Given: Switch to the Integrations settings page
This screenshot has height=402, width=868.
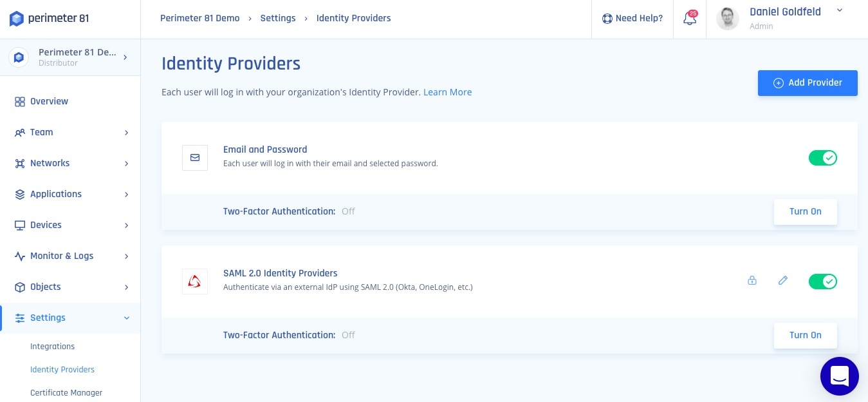Looking at the screenshot, I should coord(52,347).
